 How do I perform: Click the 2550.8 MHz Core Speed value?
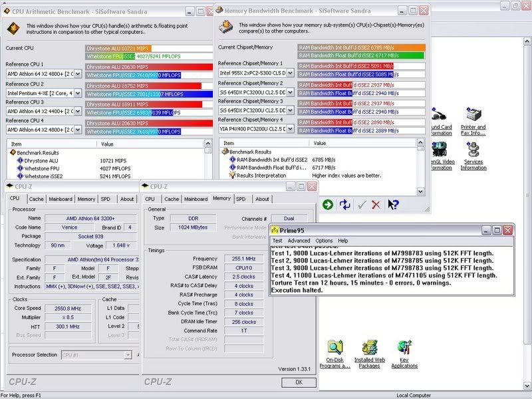click(68, 309)
